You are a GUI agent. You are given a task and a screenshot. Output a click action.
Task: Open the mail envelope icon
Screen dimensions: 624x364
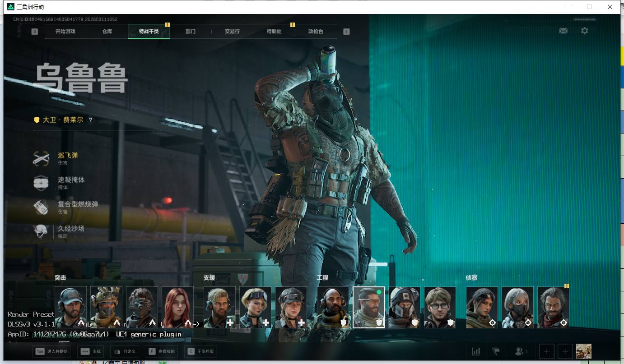pos(563,31)
